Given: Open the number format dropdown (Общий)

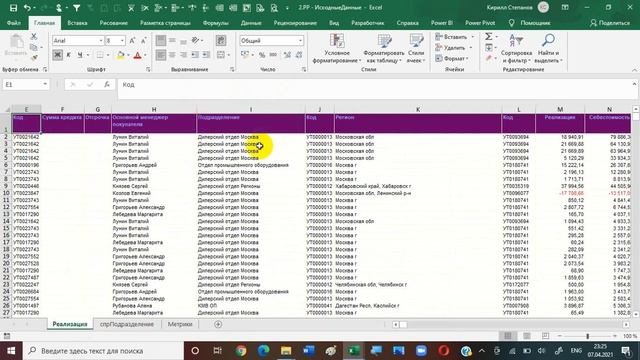Looking at the screenshot, I should [x=300, y=40].
